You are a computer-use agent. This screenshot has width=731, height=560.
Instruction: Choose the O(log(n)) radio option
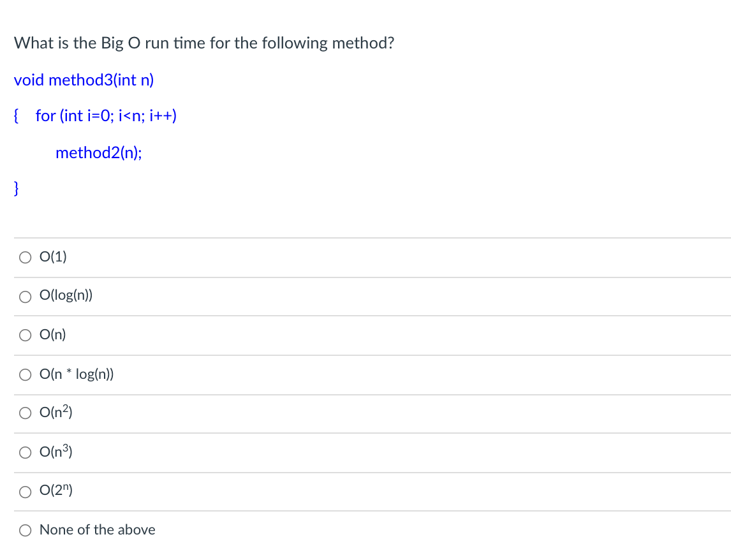pyautogui.click(x=25, y=297)
